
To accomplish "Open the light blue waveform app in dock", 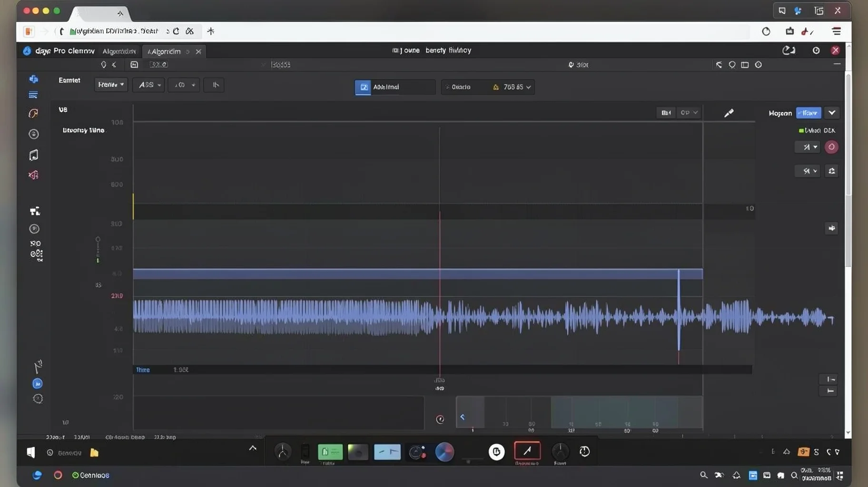I will (387, 452).
